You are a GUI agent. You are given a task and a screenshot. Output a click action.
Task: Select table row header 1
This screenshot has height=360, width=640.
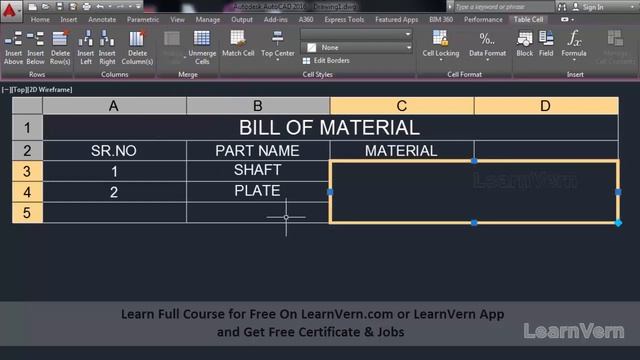[27, 128]
